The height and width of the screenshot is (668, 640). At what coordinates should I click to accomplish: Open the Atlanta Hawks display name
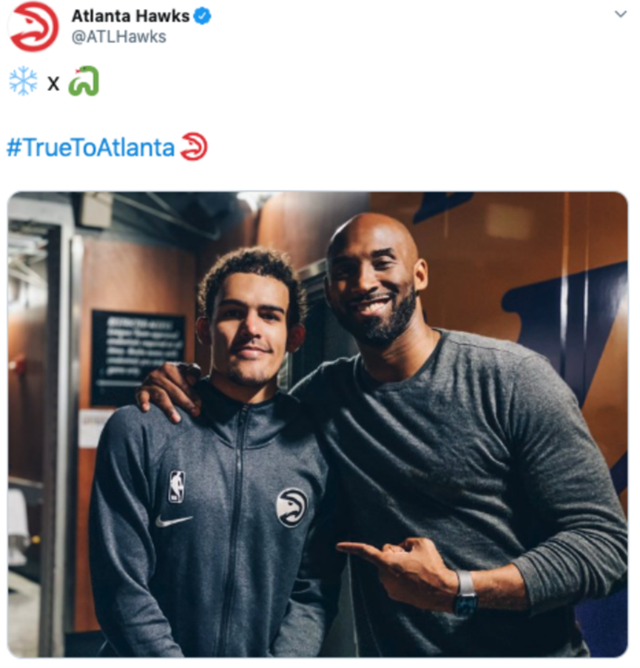[130, 16]
